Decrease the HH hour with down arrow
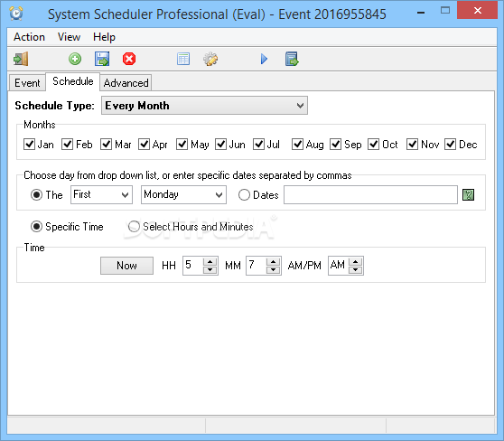The width and height of the screenshot is (504, 441). pos(210,269)
